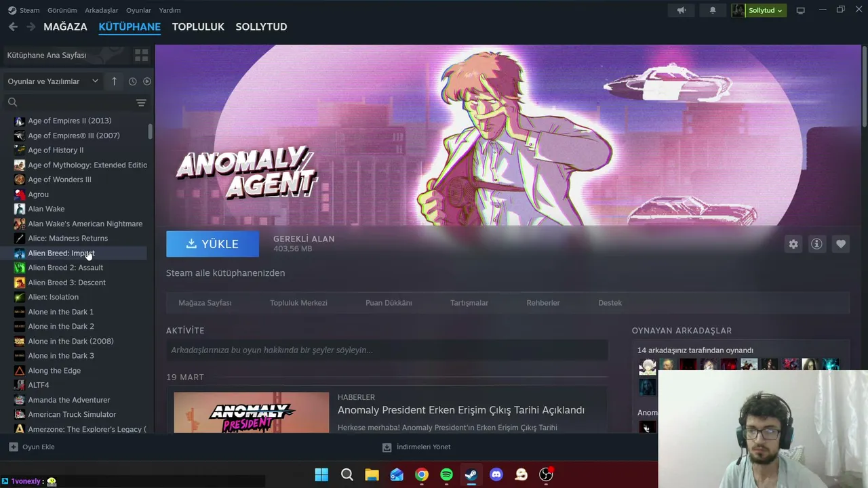Open Windows taskbar search
This screenshot has width=868, height=488.
point(347,474)
